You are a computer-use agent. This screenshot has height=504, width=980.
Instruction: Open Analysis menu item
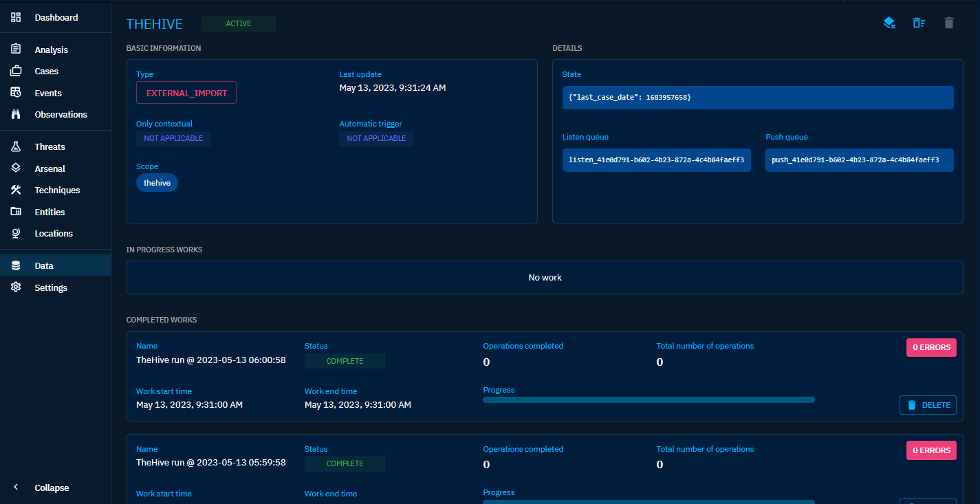click(56, 50)
